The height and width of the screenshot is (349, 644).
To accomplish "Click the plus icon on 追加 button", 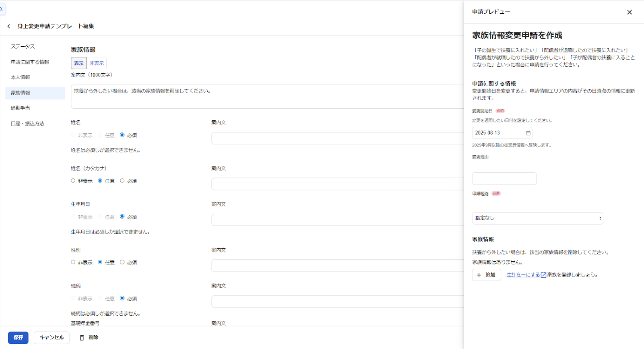I will [479, 275].
